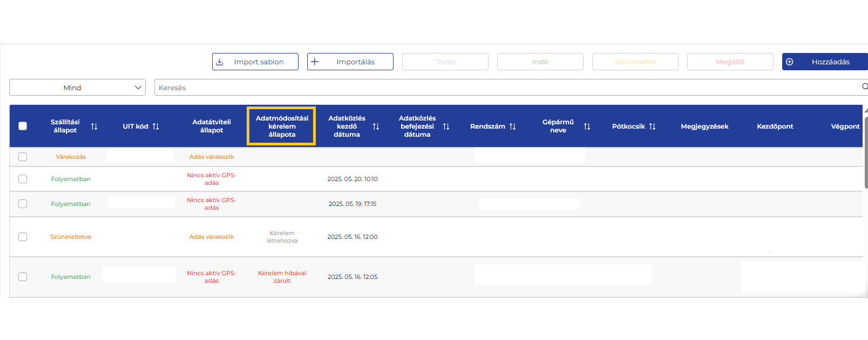868x340 pixels.
Task: Click the Megjegyzések column header
Action: click(x=704, y=126)
